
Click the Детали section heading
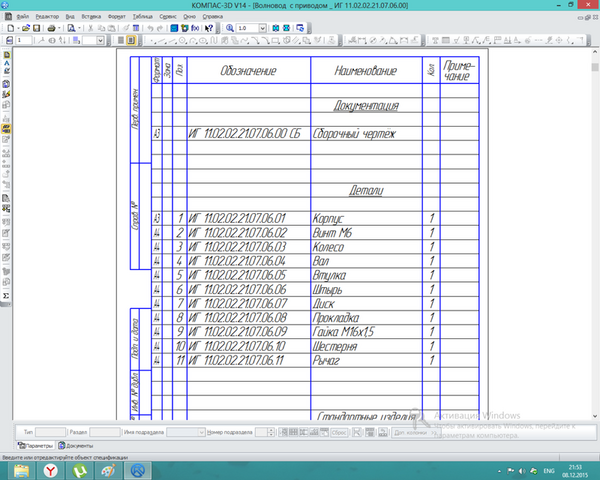[x=366, y=191]
